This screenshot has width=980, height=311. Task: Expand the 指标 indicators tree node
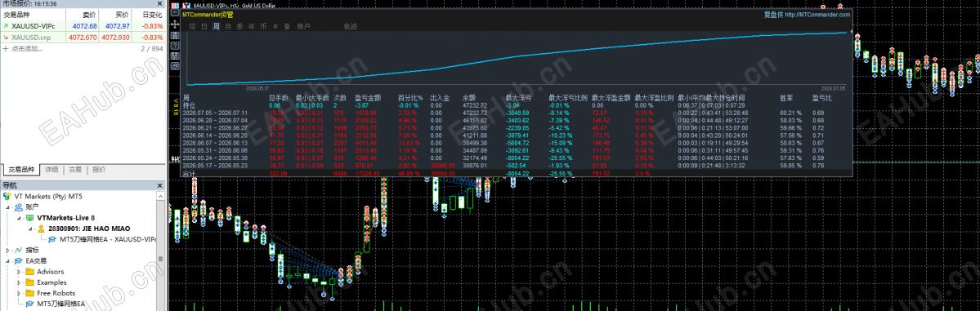coord(7,250)
